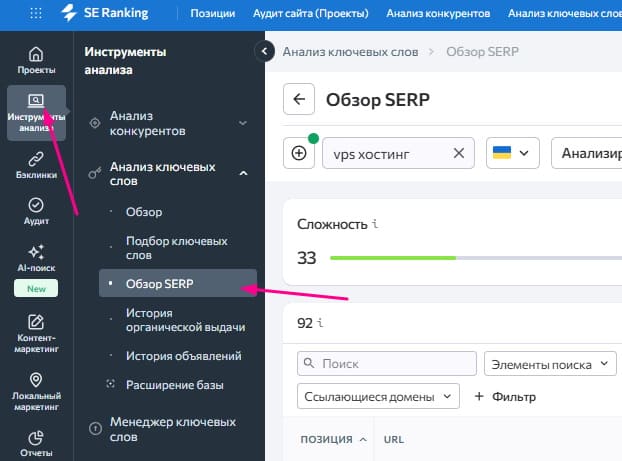Screen dimensions: 622x461
Task: Open the Элементы поиска dropdown
Action: [550, 364]
